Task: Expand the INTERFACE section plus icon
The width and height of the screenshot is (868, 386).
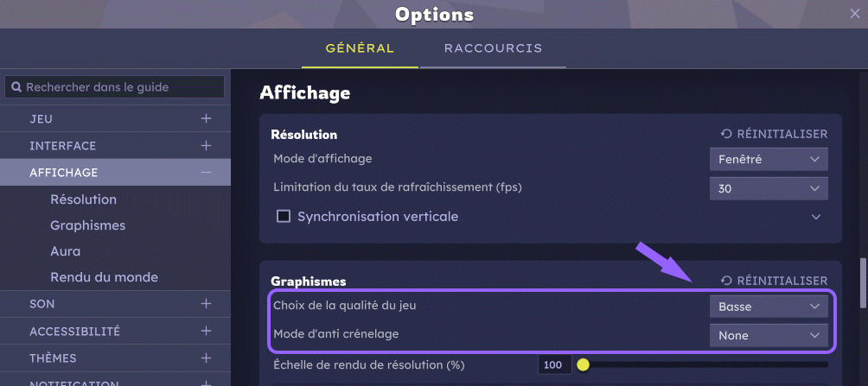Action: pos(206,146)
